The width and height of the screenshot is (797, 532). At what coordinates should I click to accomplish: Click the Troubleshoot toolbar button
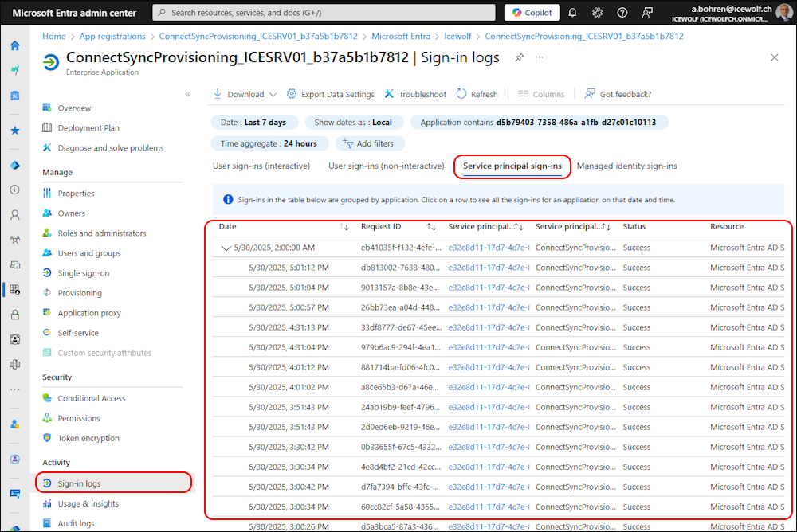pyautogui.click(x=415, y=94)
